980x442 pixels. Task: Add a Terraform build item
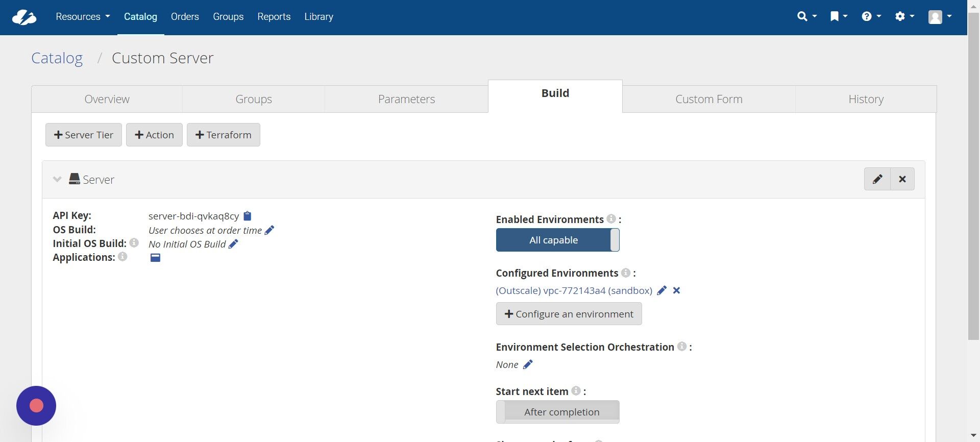click(x=224, y=135)
